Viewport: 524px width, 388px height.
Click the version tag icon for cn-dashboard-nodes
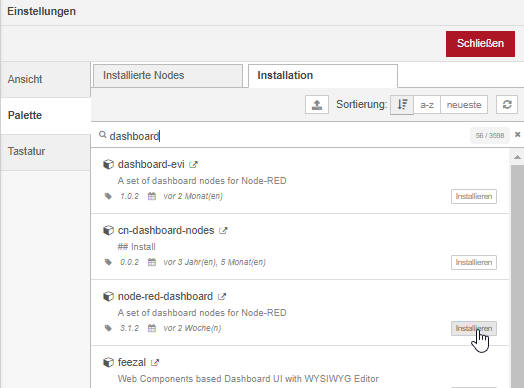tap(108, 262)
